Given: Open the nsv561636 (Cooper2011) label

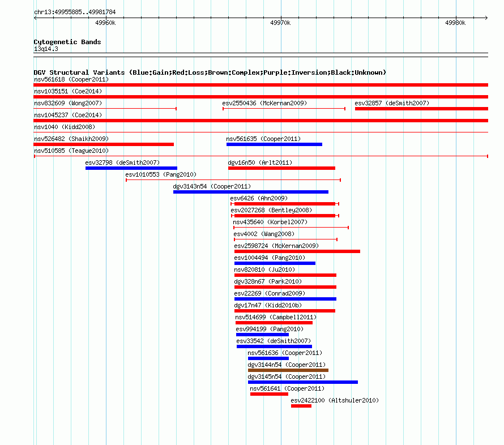Looking at the screenshot, I should [285, 353].
